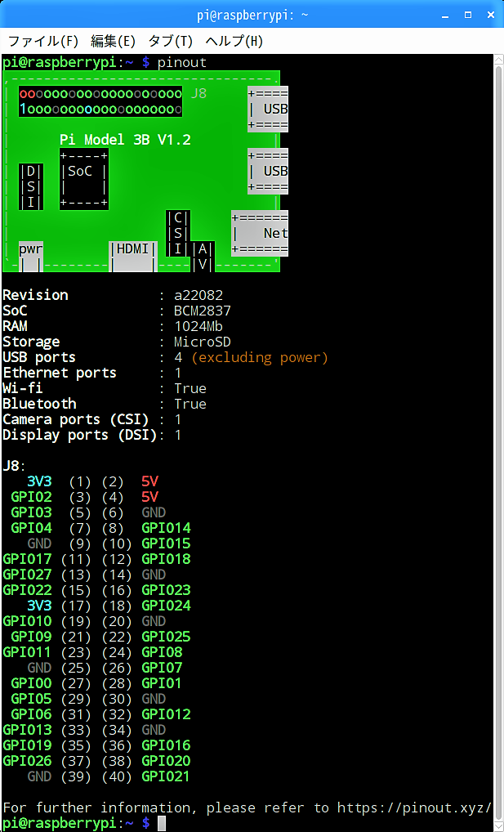This screenshot has height=832, width=504.
Task: Click GPIO7 in pin list
Action: (163, 668)
